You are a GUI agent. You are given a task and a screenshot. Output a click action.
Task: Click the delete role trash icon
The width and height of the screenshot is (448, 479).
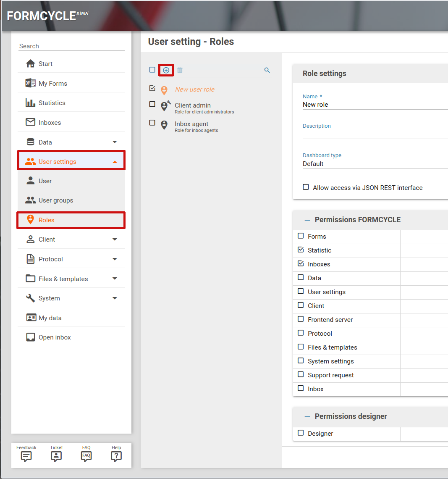[180, 70]
